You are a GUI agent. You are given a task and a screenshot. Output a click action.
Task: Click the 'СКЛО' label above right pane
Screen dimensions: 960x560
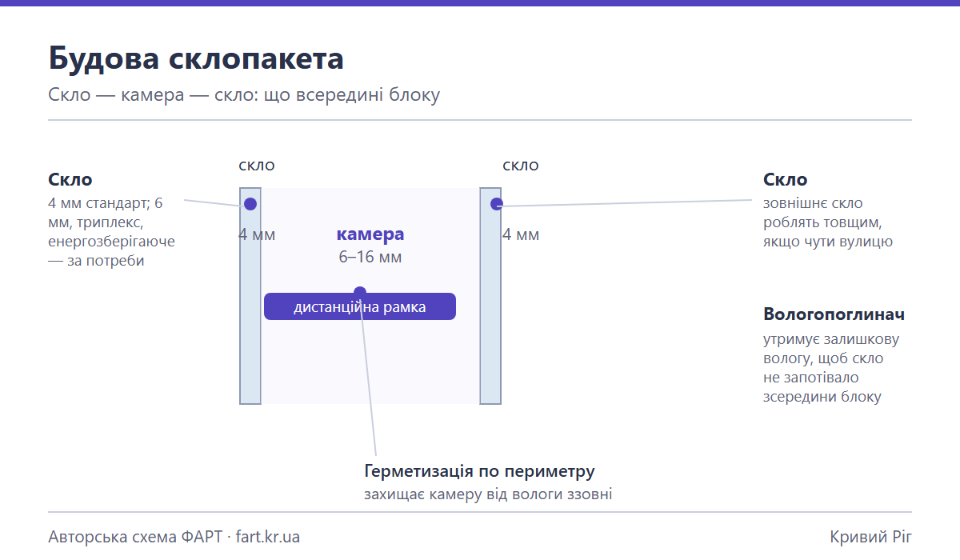click(x=521, y=166)
